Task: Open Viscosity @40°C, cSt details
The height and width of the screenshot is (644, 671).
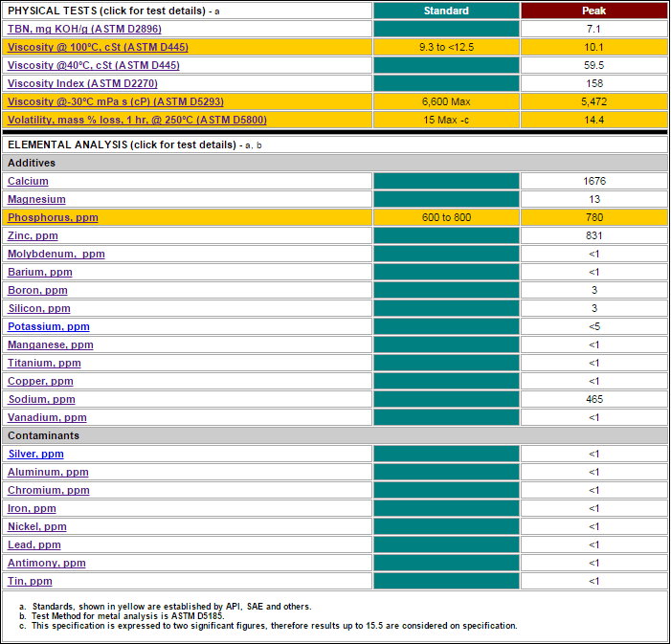Action: [x=93, y=65]
